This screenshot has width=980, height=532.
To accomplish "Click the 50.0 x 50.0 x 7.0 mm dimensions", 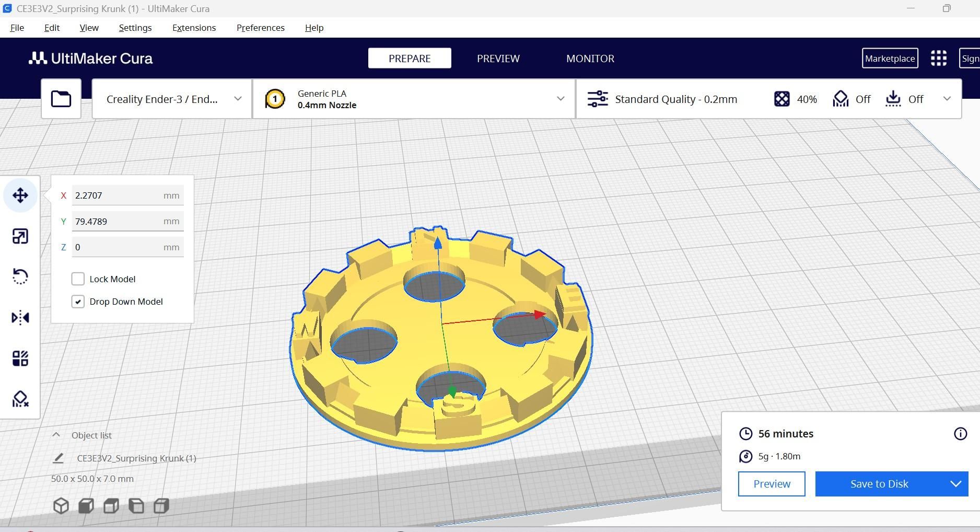I will pos(92,479).
